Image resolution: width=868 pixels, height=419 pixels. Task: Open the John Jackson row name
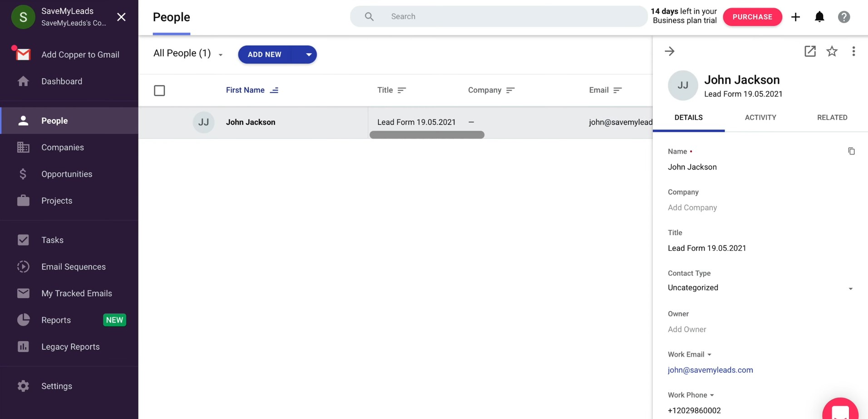(251, 122)
